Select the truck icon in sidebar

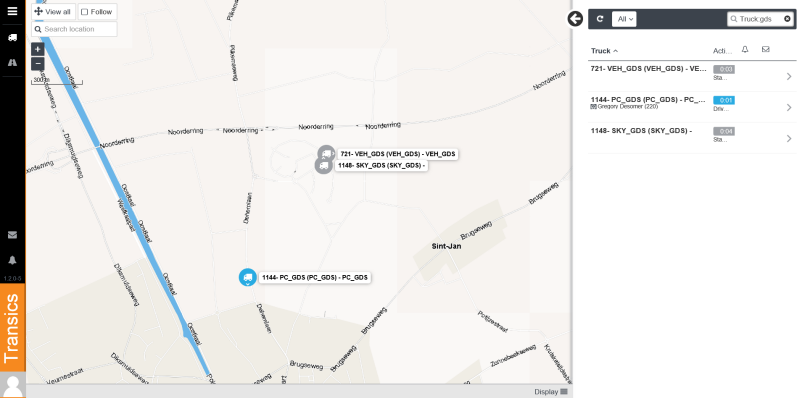click(x=12, y=37)
